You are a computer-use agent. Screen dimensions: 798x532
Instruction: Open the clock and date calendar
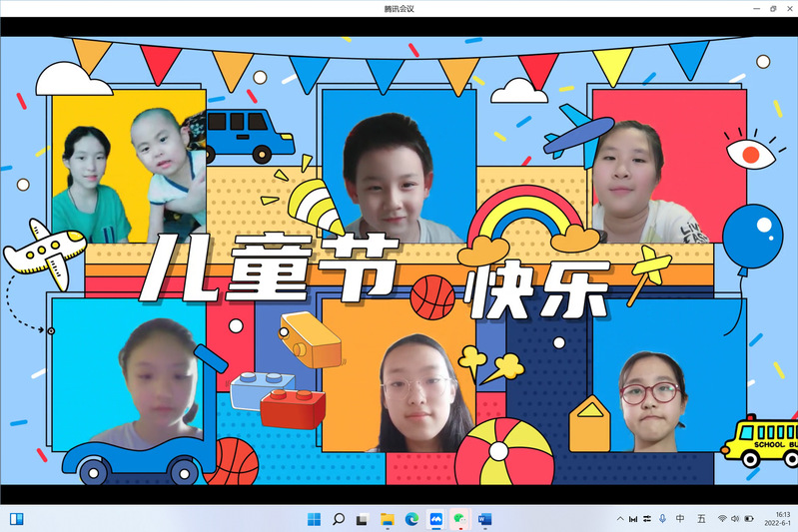[777, 519]
